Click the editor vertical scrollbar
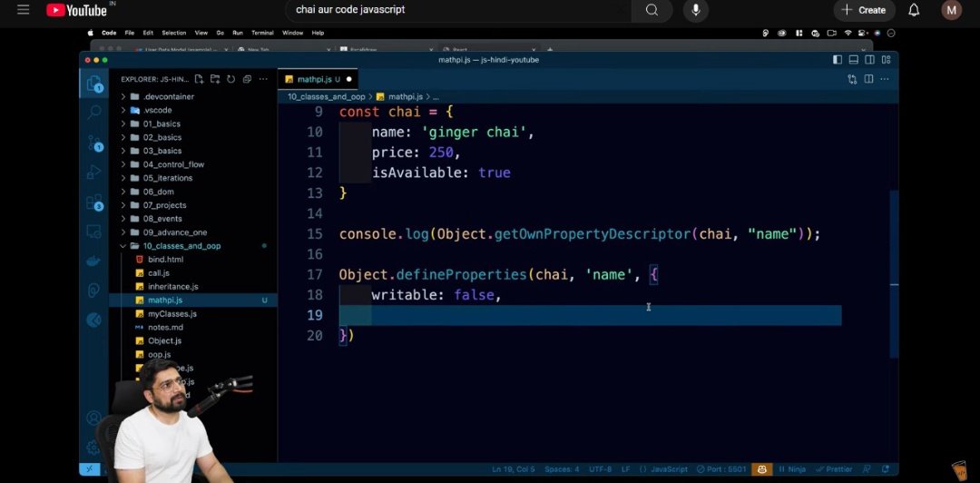Viewport: 980px width, 483px height. coord(894,273)
